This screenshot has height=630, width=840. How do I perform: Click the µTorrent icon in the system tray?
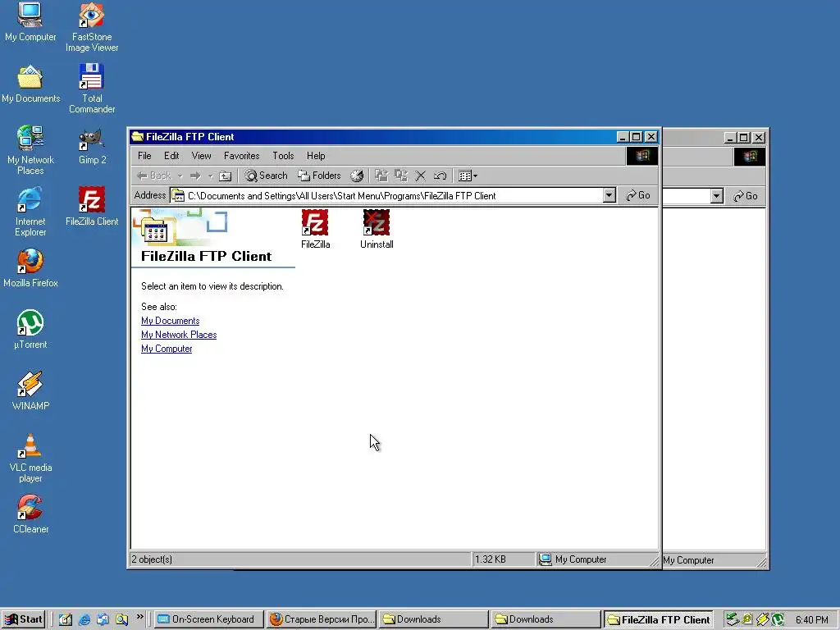[x=778, y=619]
